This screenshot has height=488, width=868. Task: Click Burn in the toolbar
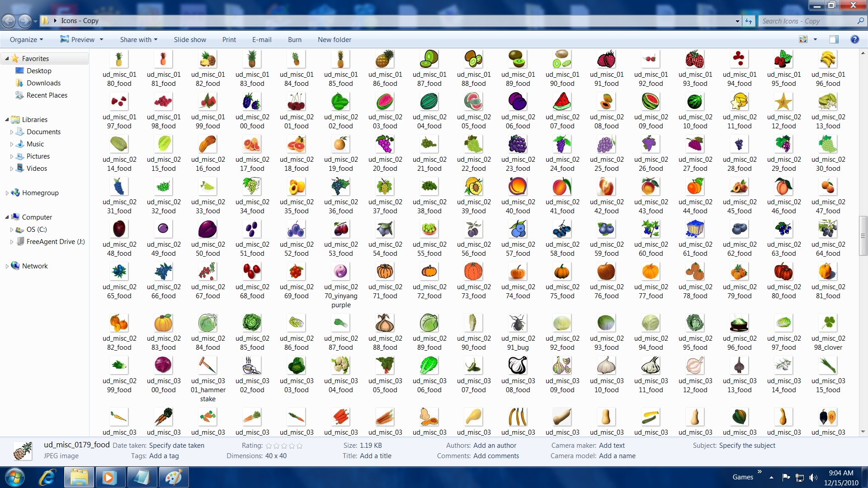[x=294, y=40]
